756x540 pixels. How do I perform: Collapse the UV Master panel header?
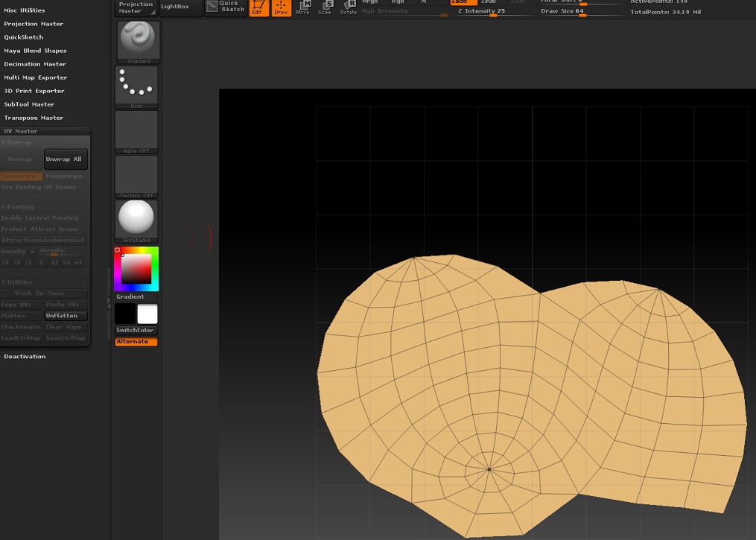point(45,131)
